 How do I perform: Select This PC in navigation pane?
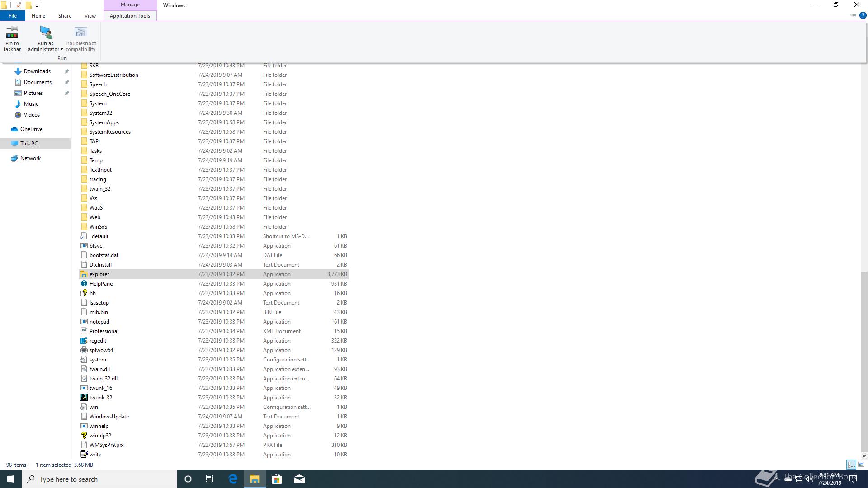29,144
